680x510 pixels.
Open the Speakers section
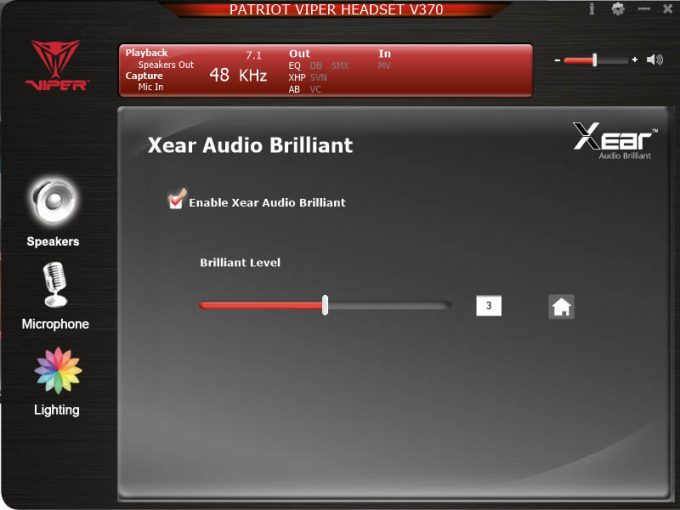53,211
